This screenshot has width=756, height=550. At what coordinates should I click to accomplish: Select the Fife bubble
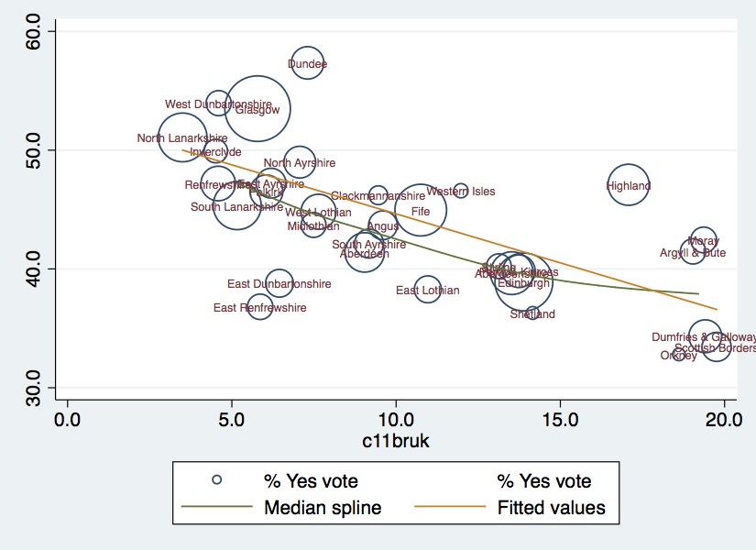click(x=420, y=210)
